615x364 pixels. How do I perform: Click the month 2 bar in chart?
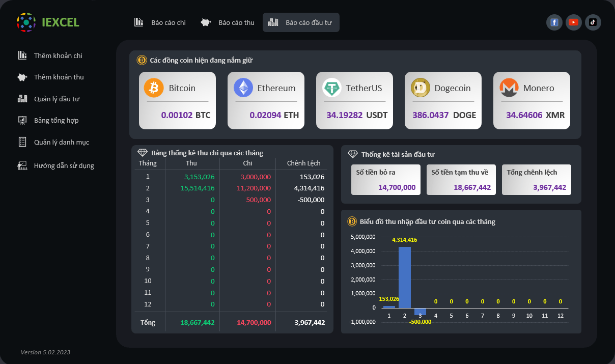405,277
